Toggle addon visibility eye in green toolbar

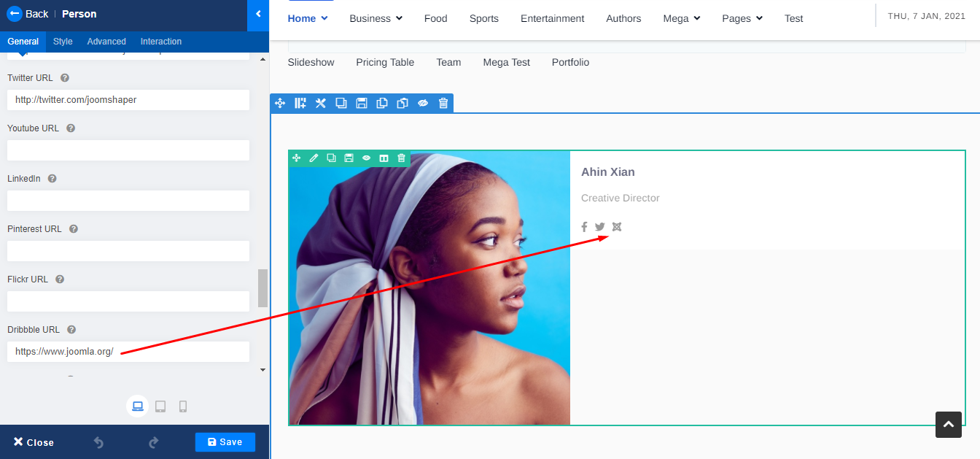tap(366, 158)
